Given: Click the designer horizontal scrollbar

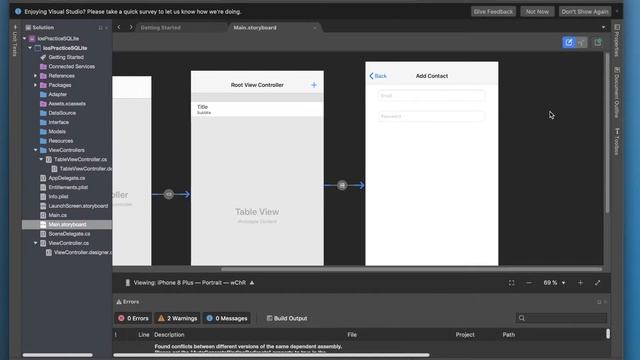Looking at the screenshot, I should coord(411,269).
